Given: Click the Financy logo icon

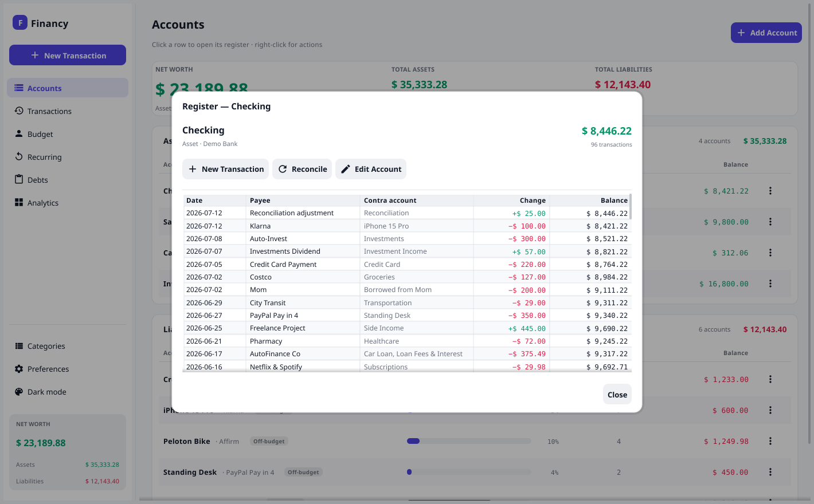Looking at the screenshot, I should pos(20,22).
